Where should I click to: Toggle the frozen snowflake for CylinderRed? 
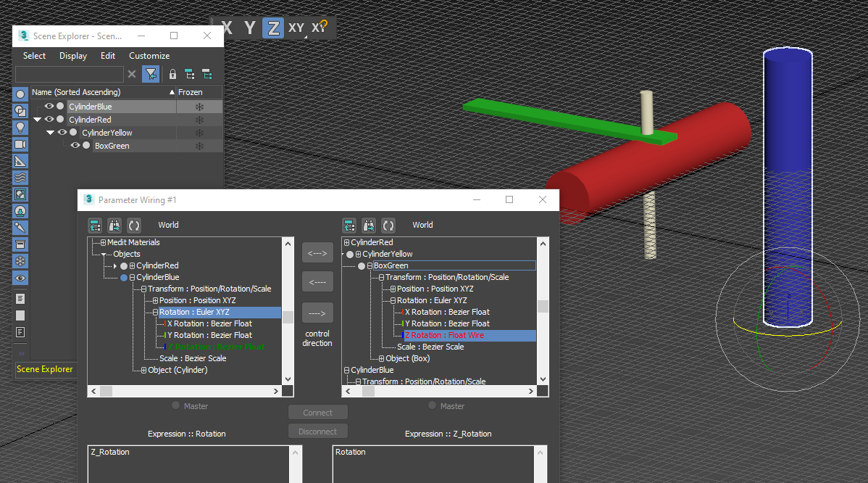(199, 119)
